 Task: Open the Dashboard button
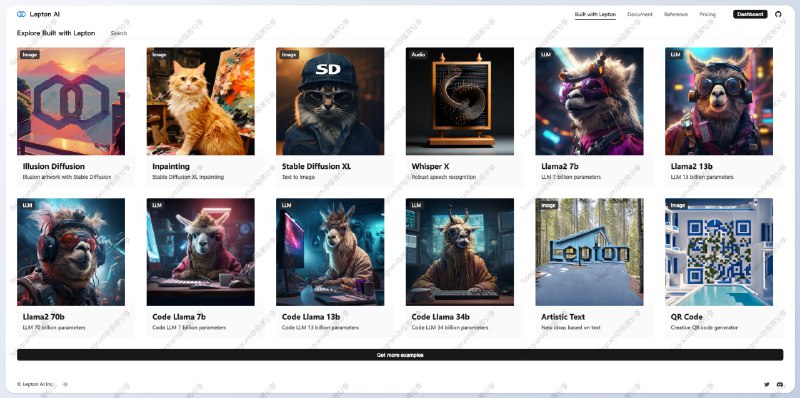(750, 14)
